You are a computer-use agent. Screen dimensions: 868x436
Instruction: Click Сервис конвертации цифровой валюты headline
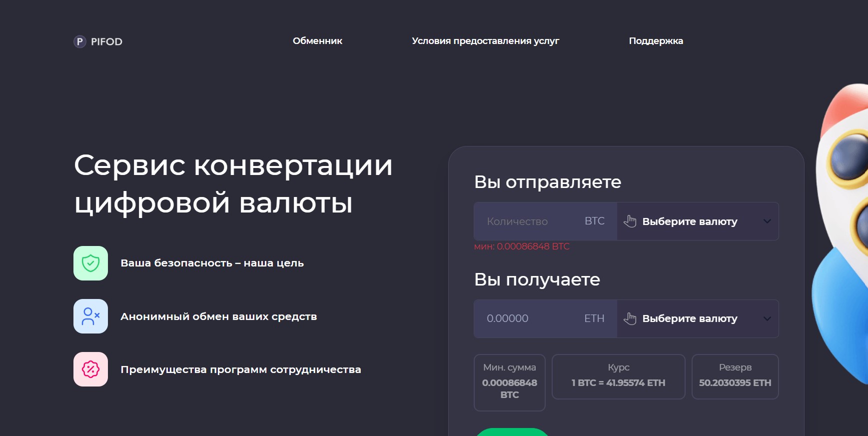click(233, 184)
